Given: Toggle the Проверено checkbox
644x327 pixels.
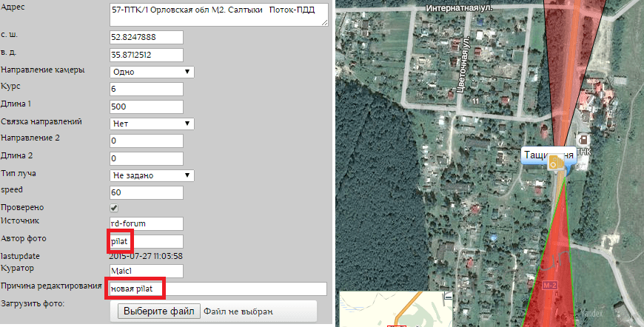Looking at the screenshot, I should [x=115, y=208].
